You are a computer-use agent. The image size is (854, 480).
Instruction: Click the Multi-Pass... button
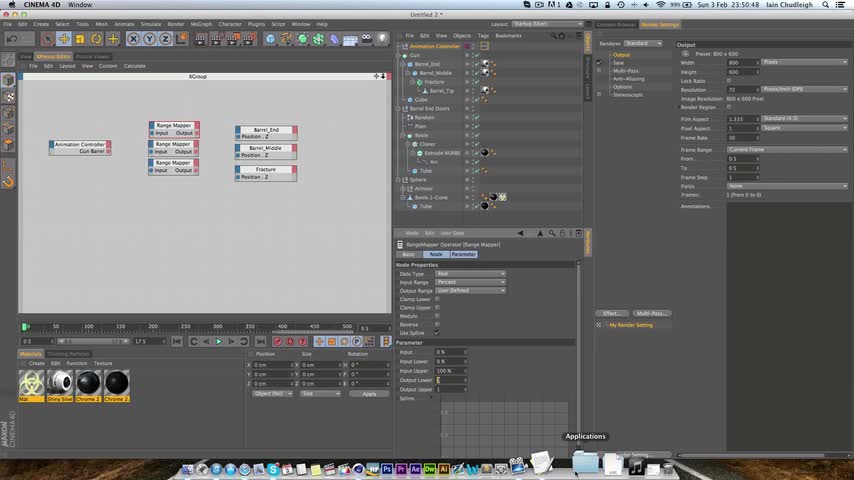pyautogui.click(x=651, y=314)
